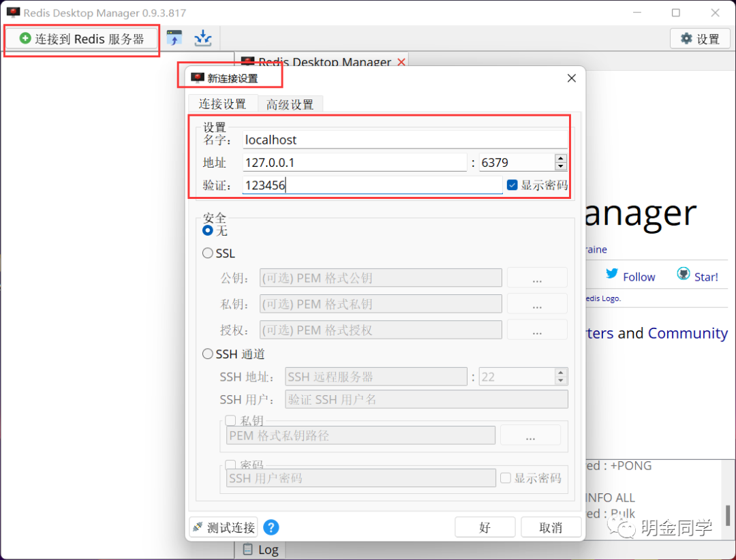This screenshot has height=560, width=736.
Task: Enable the 密码 checkbox for SSH password
Action: (x=230, y=464)
